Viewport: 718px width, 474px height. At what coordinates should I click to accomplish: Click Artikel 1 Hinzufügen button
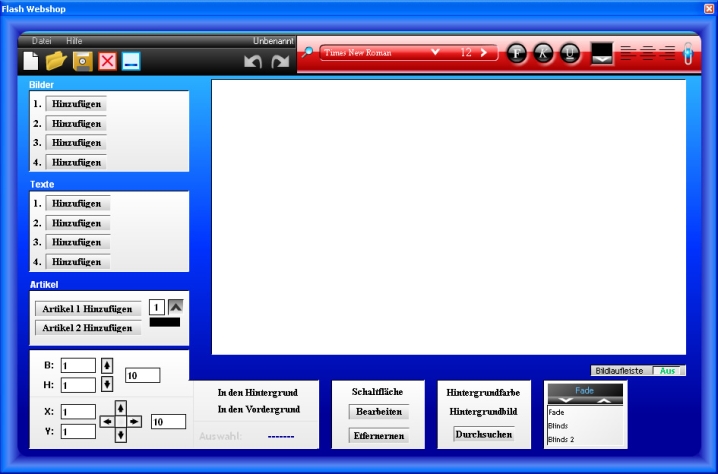(x=87, y=309)
